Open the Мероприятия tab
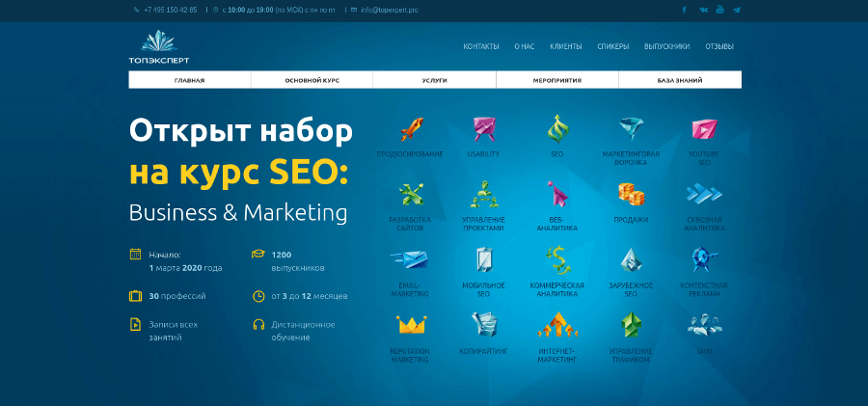The width and height of the screenshot is (868, 406). [557, 80]
